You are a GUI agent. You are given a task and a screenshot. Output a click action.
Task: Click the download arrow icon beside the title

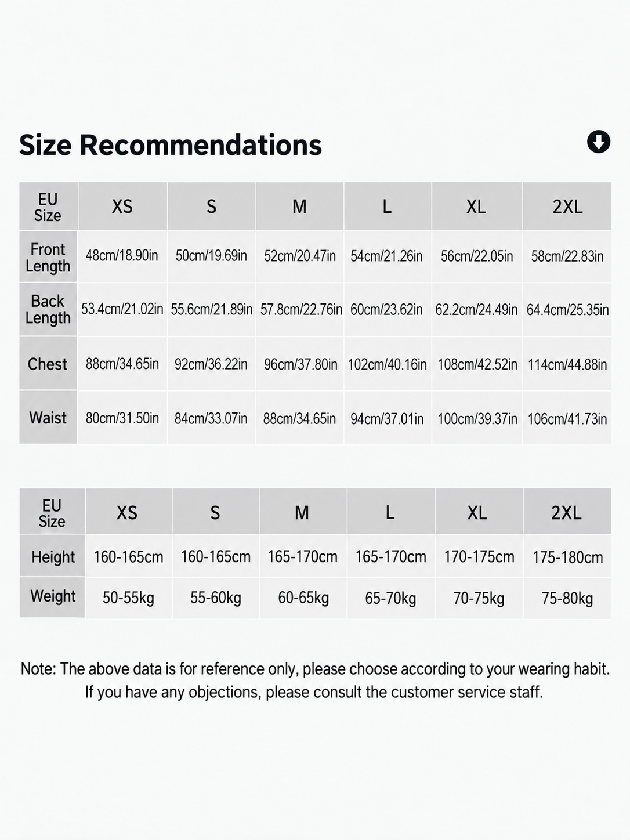point(598,142)
